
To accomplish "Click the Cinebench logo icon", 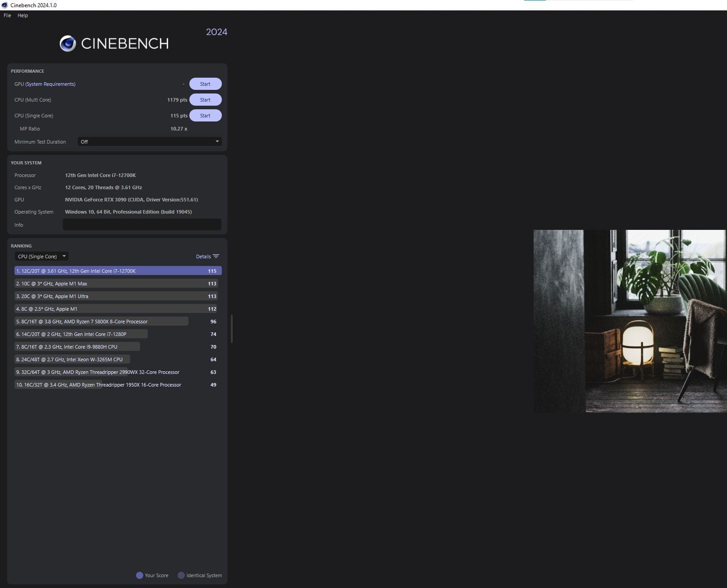I will tap(68, 43).
